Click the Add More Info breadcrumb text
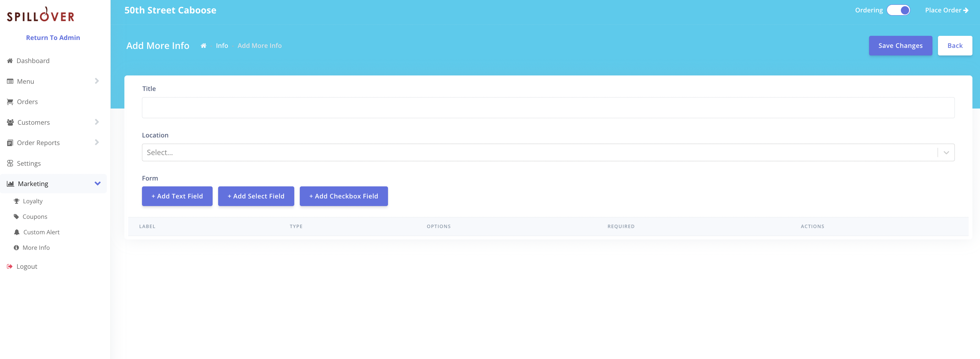Image resolution: width=980 pixels, height=359 pixels. click(260, 45)
